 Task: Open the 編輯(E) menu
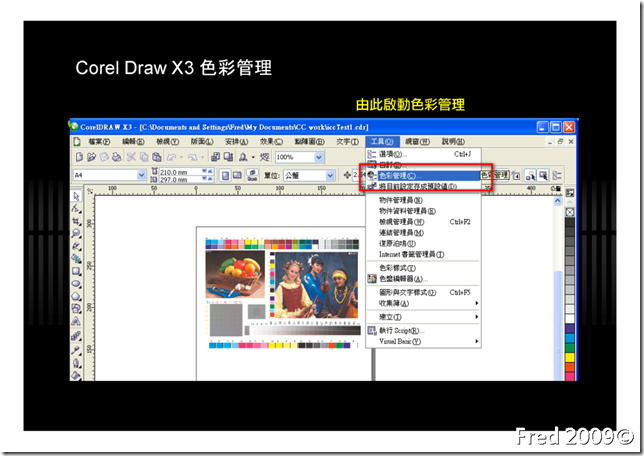click(x=133, y=142)
